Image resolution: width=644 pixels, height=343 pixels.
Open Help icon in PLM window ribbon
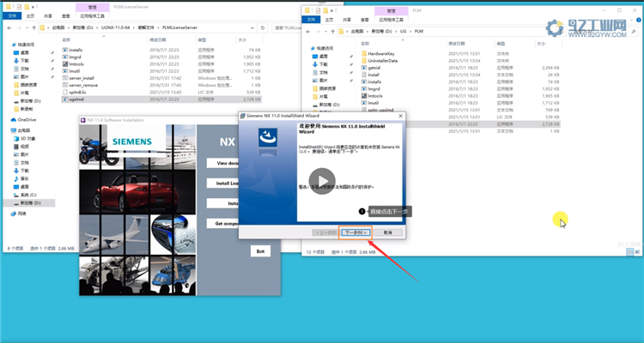(x=638, y=19)
